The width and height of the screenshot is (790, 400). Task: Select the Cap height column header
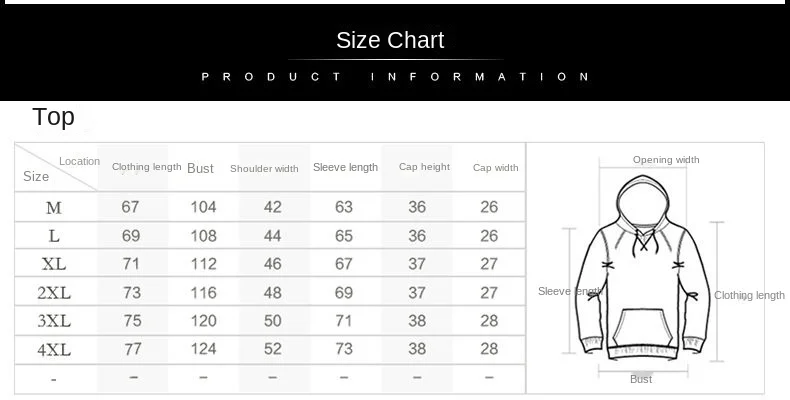424,167
